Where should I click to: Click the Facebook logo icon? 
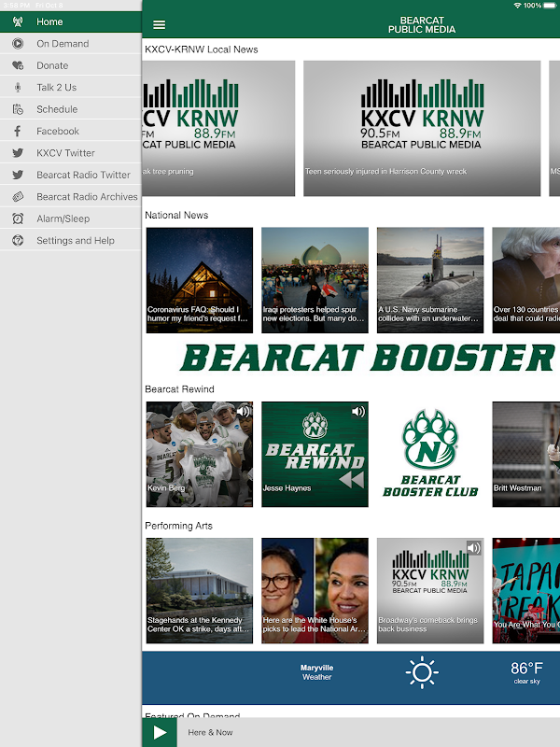click(18, 131)
